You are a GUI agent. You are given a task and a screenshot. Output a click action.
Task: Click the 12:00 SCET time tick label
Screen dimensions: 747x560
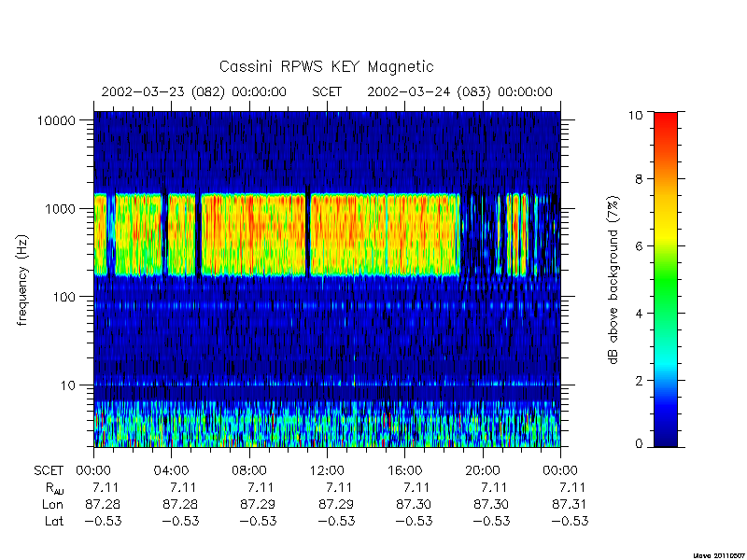327,470
